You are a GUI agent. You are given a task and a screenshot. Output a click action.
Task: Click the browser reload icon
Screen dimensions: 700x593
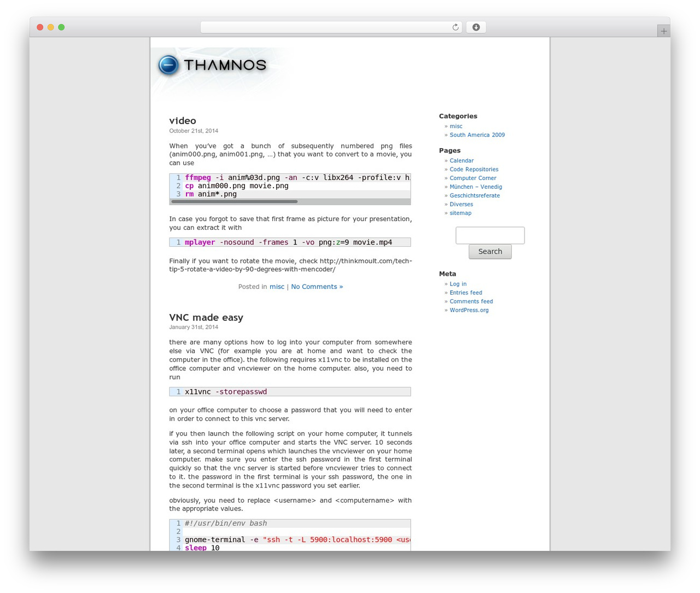pos(456,27)
